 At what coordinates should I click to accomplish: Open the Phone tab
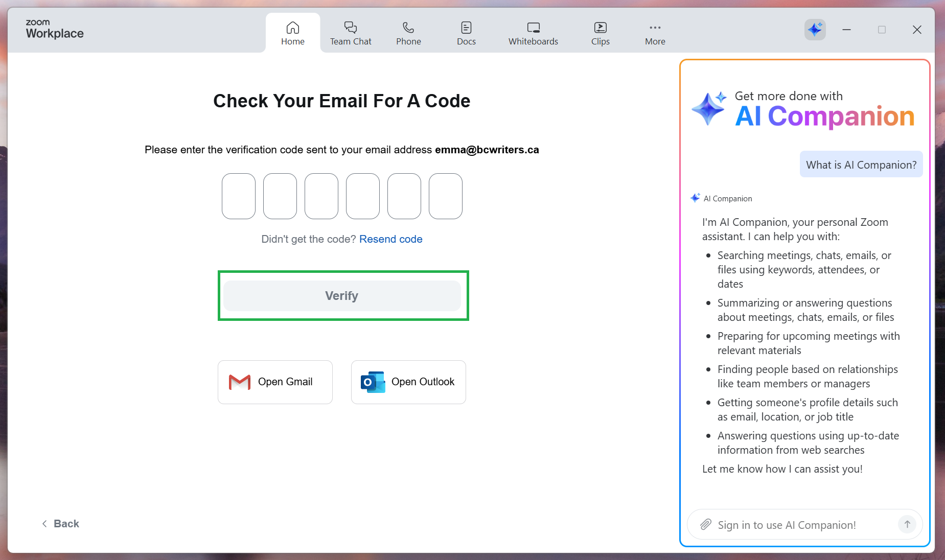(408, 33)
